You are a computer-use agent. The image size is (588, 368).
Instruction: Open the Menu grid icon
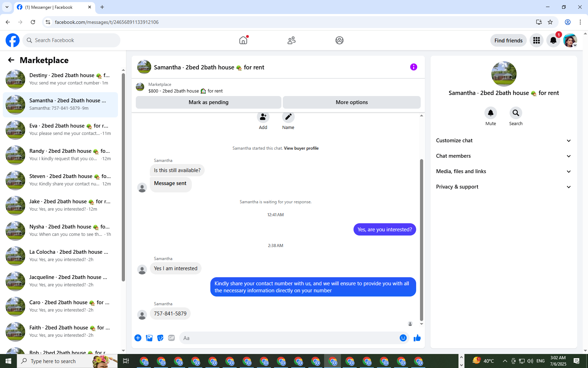coord(537,40)
